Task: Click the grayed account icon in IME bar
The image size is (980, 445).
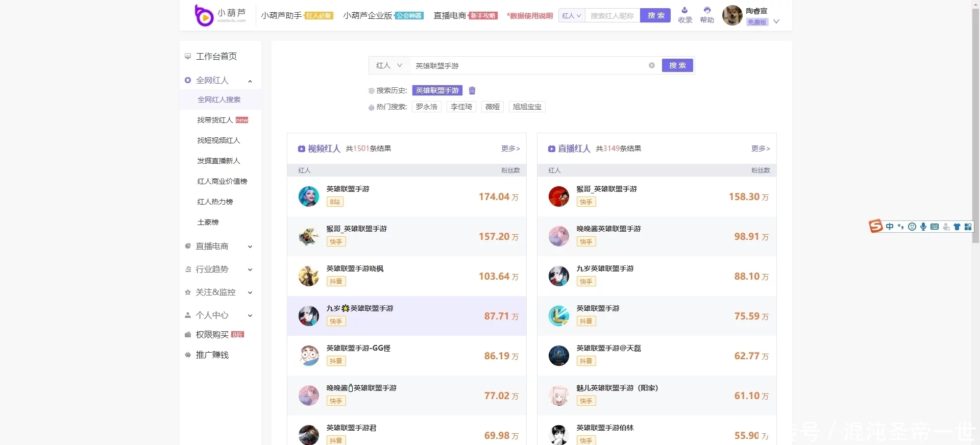Action: pyautogui.click(x=946, y=227)
